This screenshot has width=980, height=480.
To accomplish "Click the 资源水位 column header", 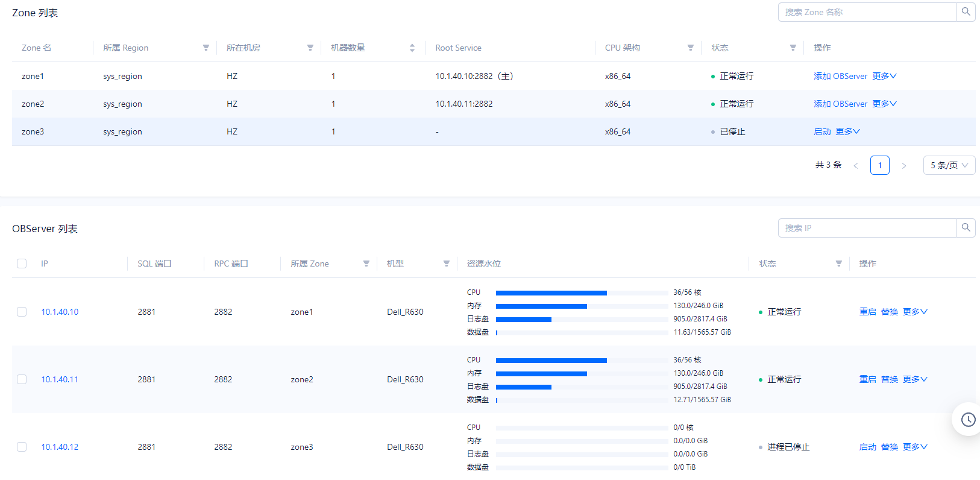I will click(x=484, y=264).
